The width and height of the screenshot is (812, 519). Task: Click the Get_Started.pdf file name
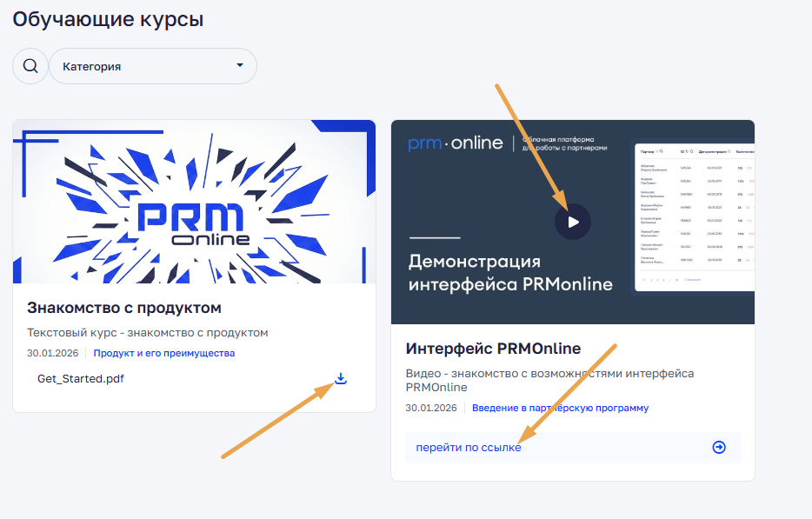click(x=79, y=379)
